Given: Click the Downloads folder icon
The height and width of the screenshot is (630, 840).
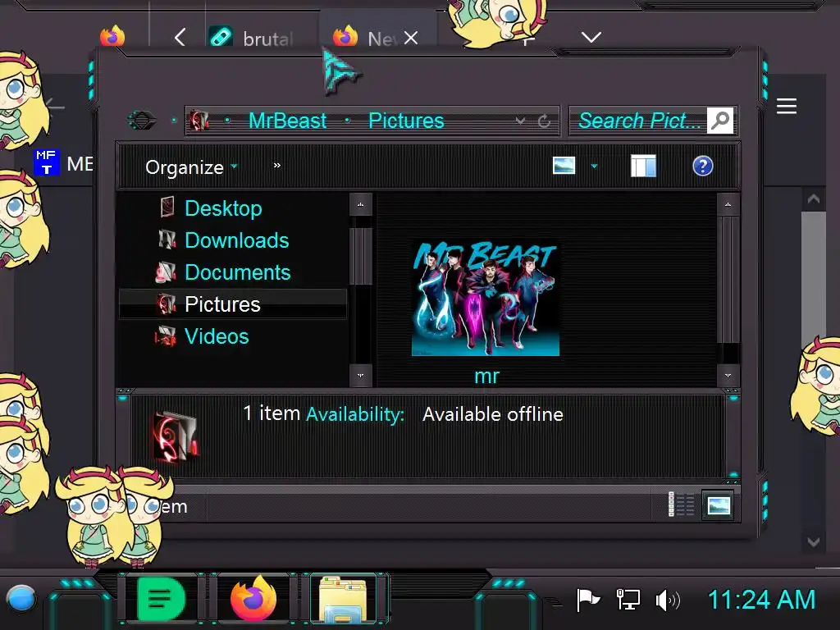Looking at the screenshot, I should pos(167,239).
